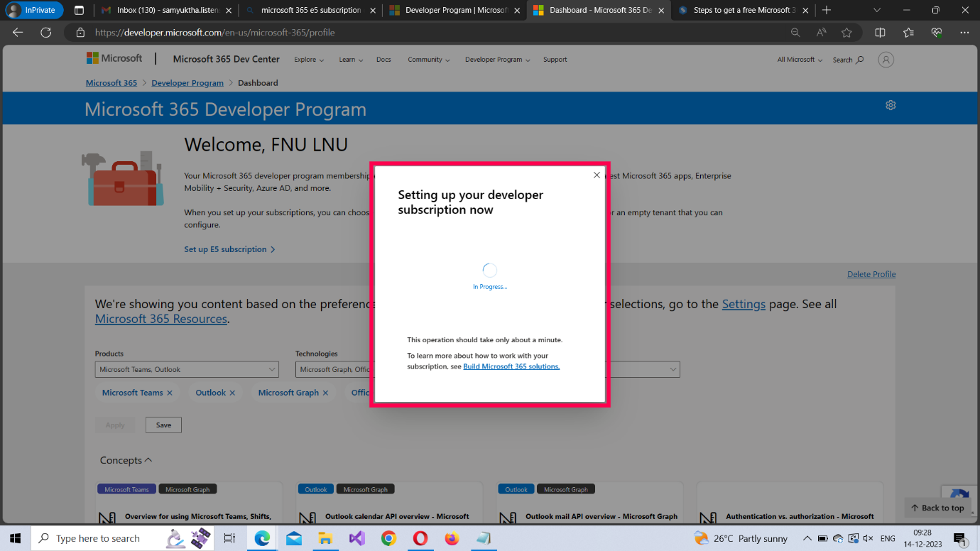Click the Delete Profile link
The height and width of the screenshot is (551, 980).
[x=871, y=274]
